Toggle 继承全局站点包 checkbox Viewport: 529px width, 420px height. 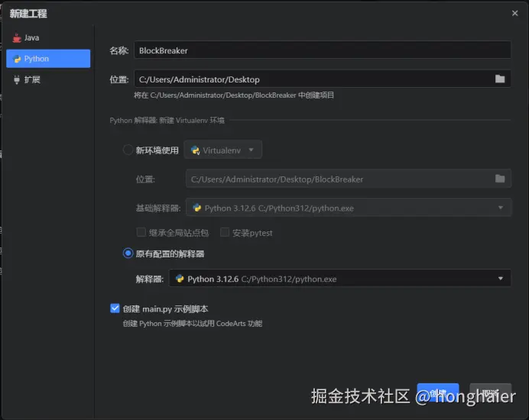(x=141, y=233)
